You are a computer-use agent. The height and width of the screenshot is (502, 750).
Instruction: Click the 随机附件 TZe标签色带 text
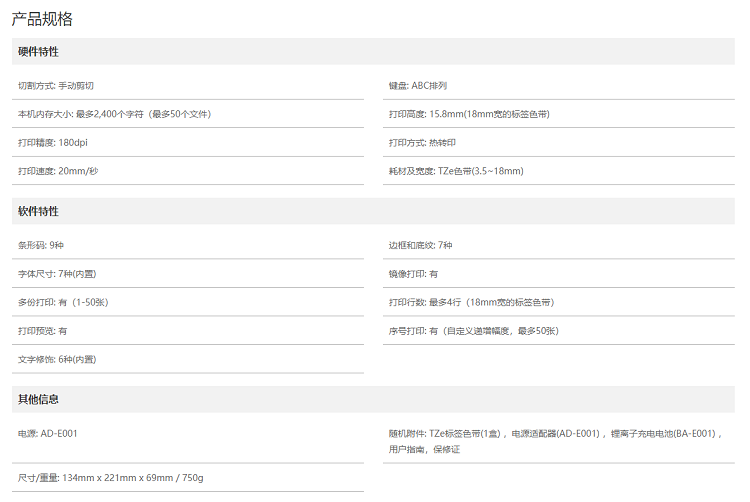pos(555,441)
